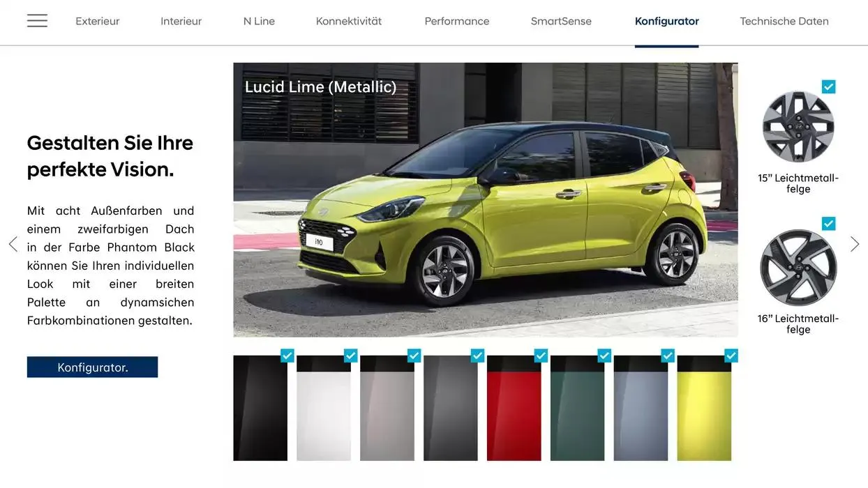868x488 pixels.
Task: Select the Performance navigation item
Action: pyautogui.click(x=456, y=21)
